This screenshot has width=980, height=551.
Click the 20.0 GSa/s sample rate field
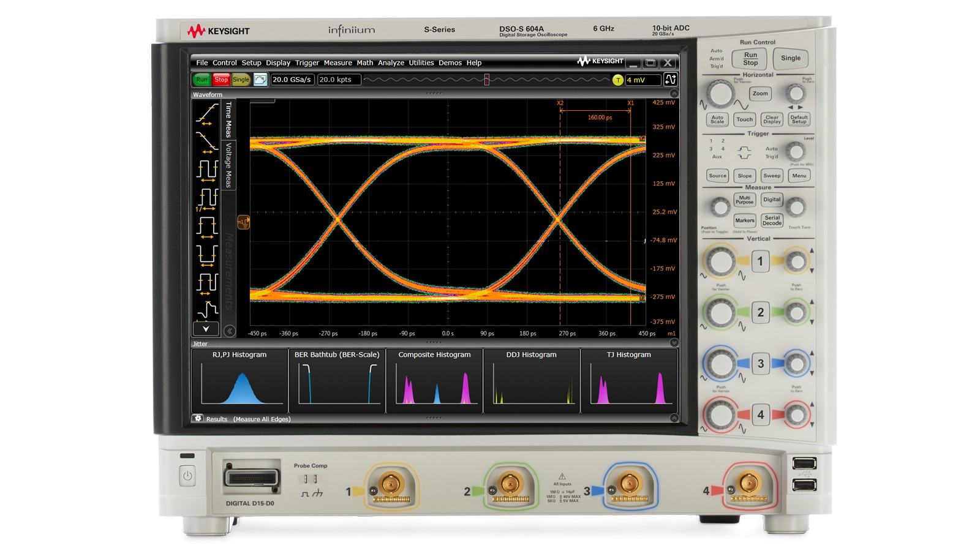293,80
